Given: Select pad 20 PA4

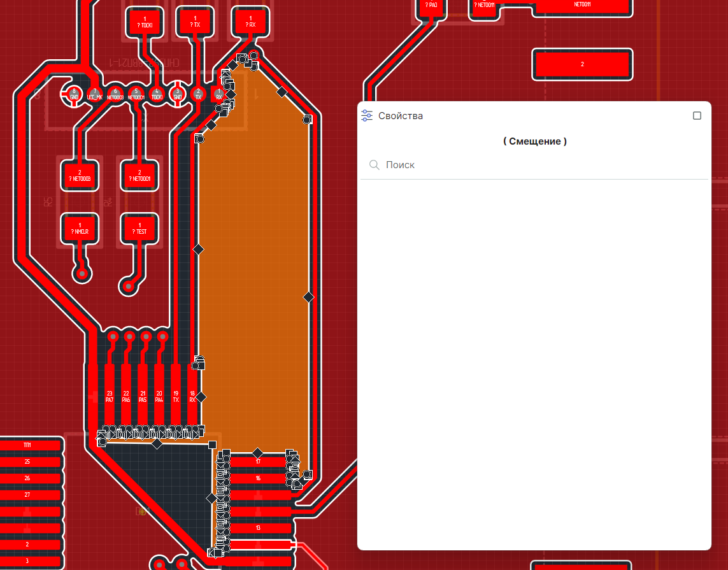Looking at the screenshot, I should click(x=159, y=396).
